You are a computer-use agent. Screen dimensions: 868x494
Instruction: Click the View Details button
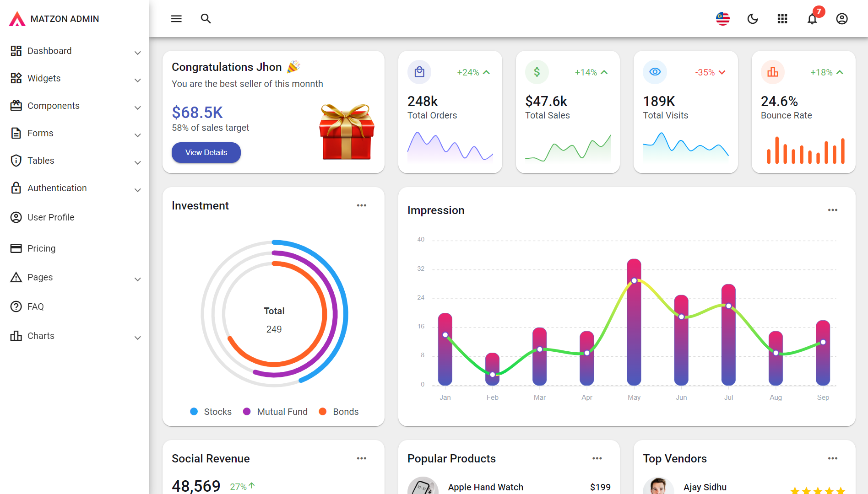coord(206,152)
